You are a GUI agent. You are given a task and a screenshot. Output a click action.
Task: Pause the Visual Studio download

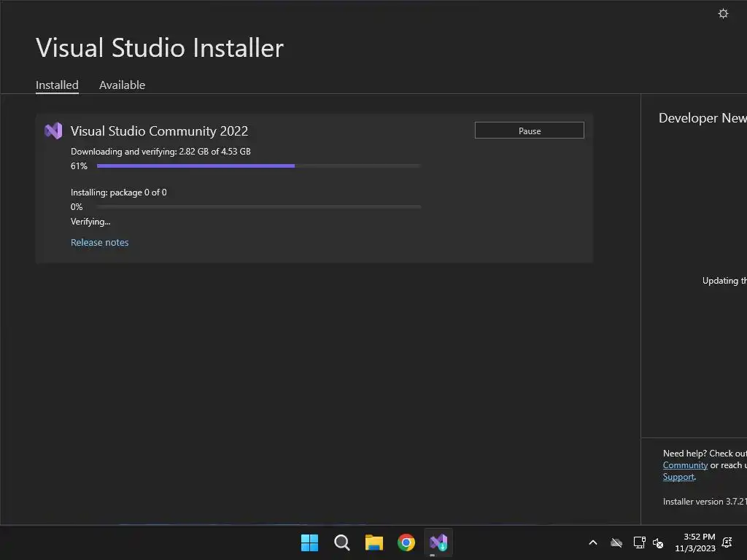530,131
